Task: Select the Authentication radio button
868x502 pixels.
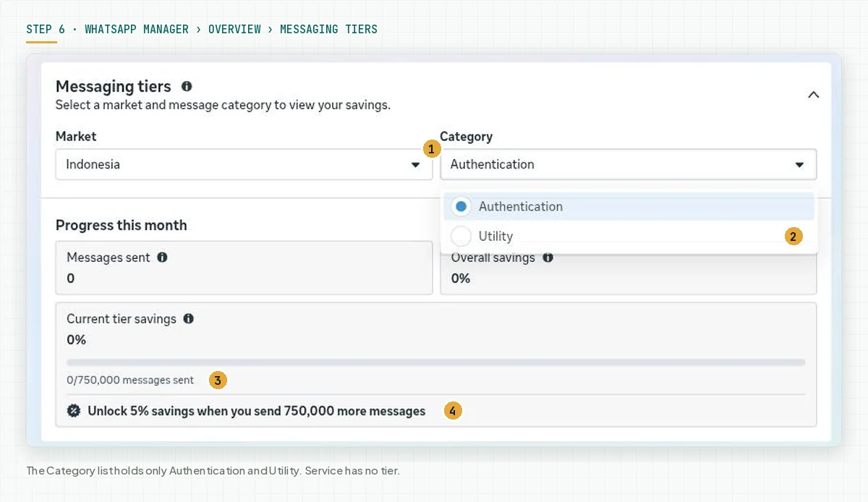Action: coord(461,206)
